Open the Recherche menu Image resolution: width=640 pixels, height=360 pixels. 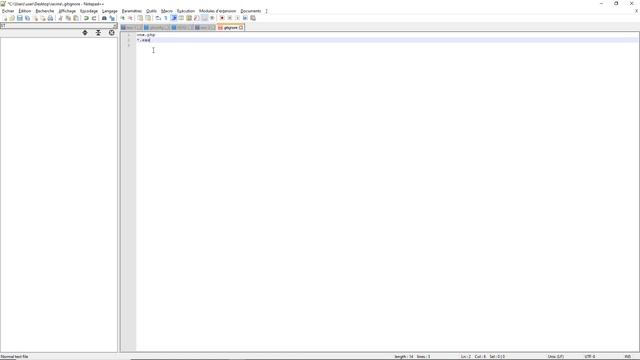click(45, 11)
